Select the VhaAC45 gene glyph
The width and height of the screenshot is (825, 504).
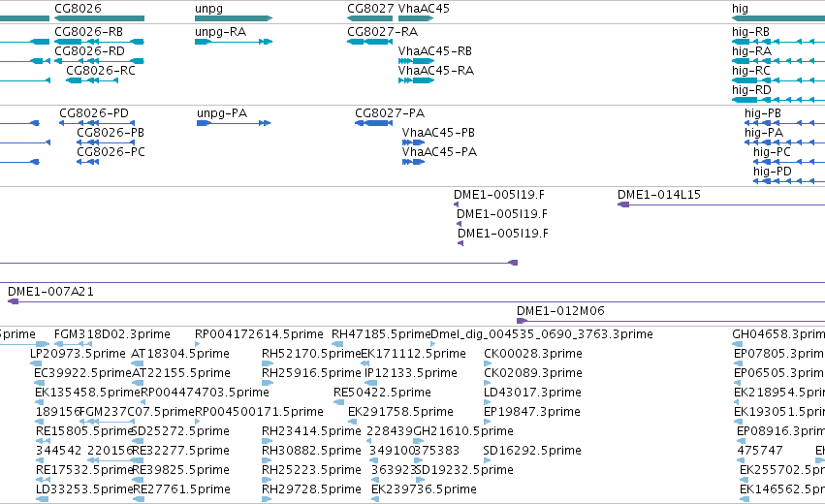click(x=416, y=18)
